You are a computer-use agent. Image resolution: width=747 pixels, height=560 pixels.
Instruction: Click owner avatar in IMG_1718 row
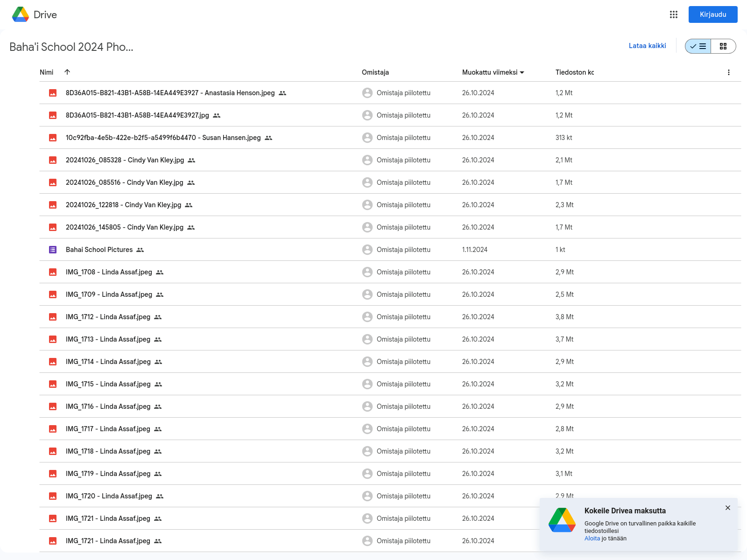367,451
